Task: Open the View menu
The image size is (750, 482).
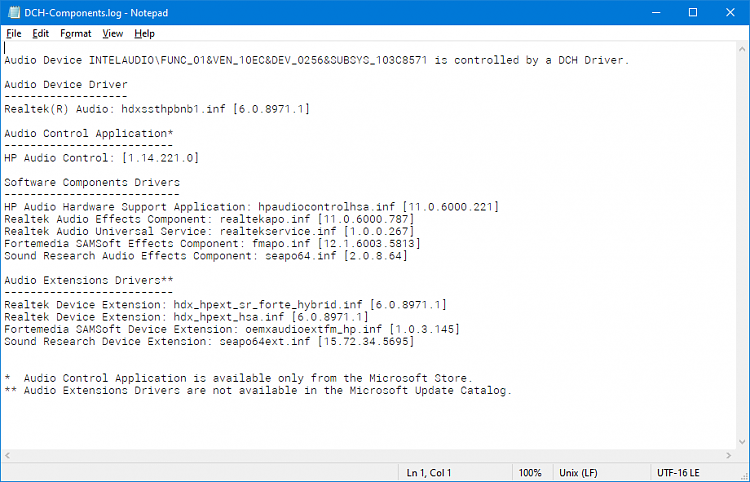Action: pyautogui.click(x=112, y=33)
